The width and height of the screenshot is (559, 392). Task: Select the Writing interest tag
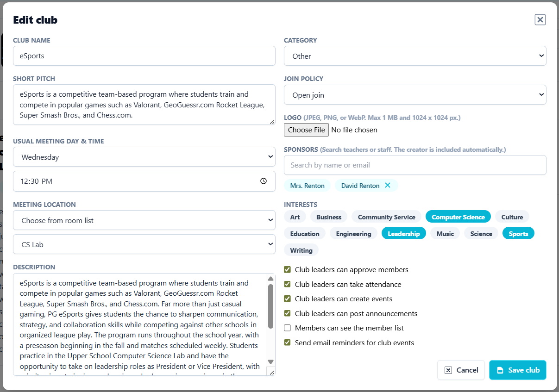point(301,250)
